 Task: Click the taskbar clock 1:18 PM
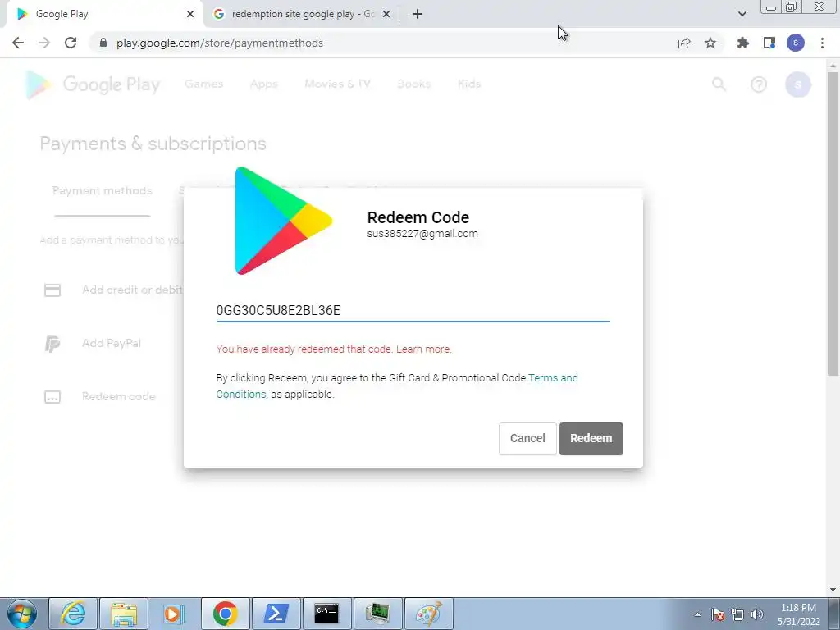click(798, 614)
